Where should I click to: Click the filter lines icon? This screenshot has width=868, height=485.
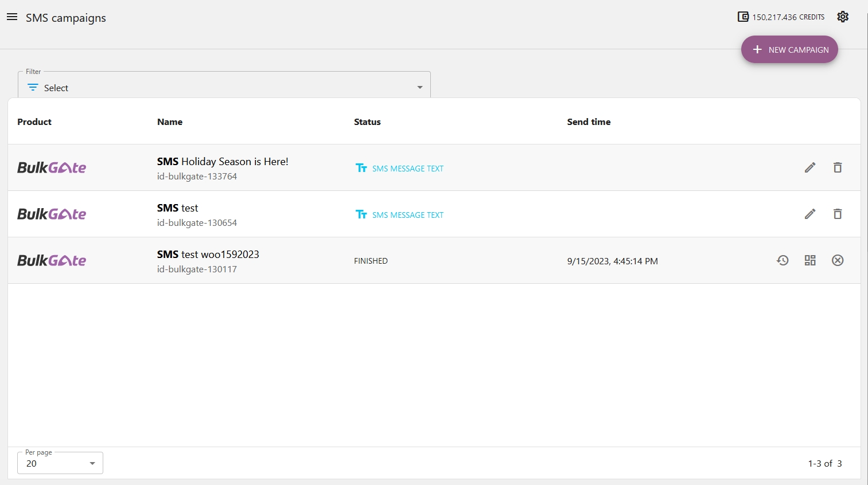click(x=33, y=87)
